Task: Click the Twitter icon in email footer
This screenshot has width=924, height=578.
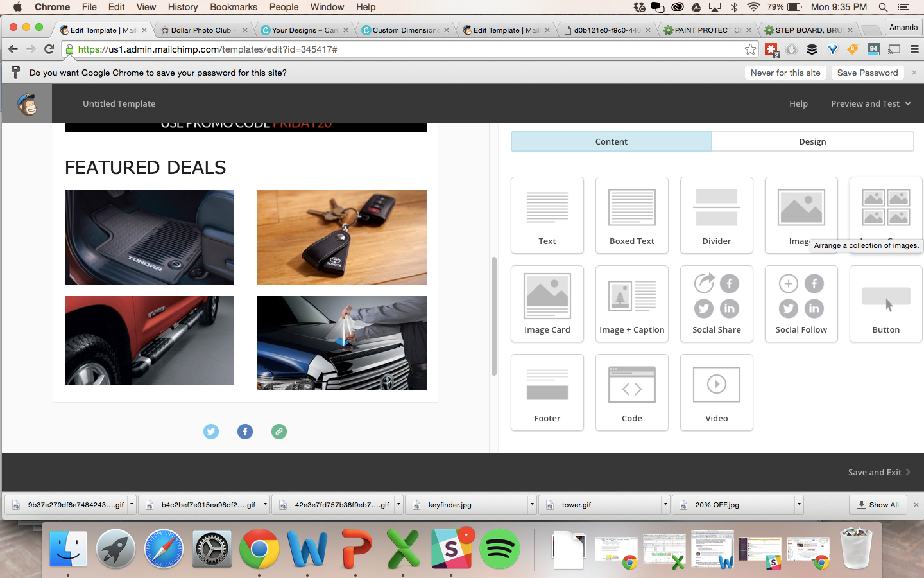Action: tap(211, 432)
